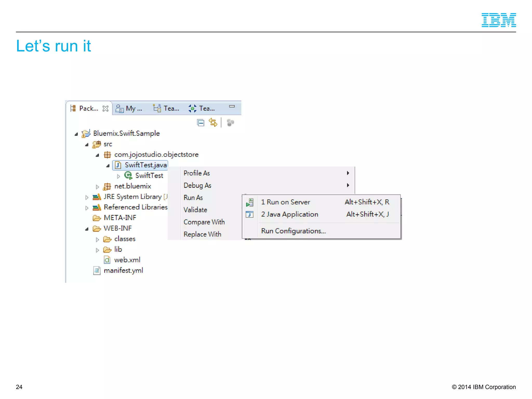
Task: Select web.xml in WEB-INF
Action: point(127,260)
